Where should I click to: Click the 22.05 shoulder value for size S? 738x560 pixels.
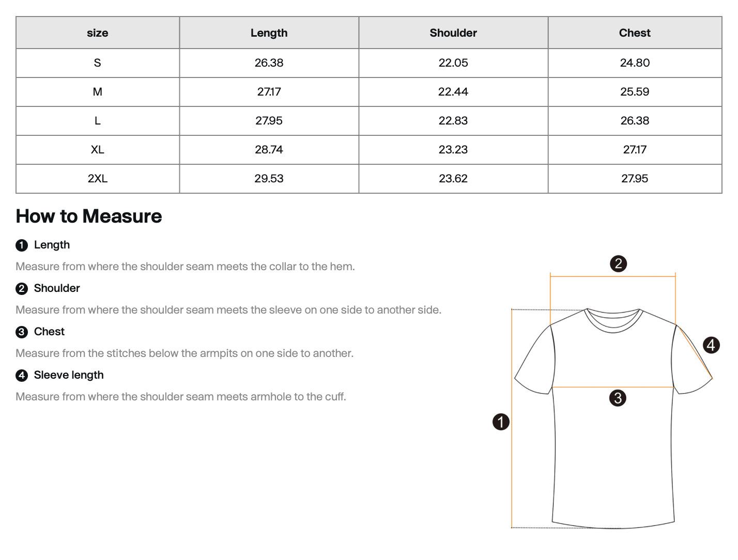pyautogui.click(x=453, y=63)
